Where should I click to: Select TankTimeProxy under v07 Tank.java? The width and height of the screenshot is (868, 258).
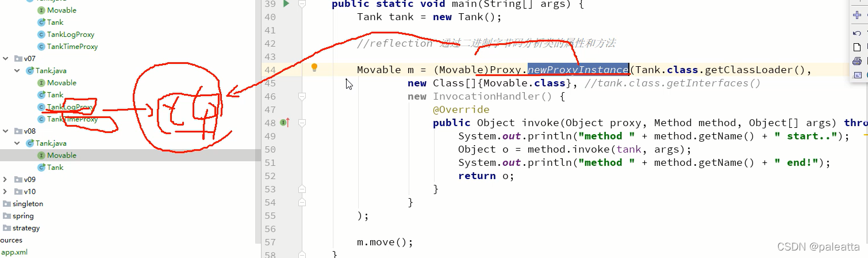click(x=72, y=119)
